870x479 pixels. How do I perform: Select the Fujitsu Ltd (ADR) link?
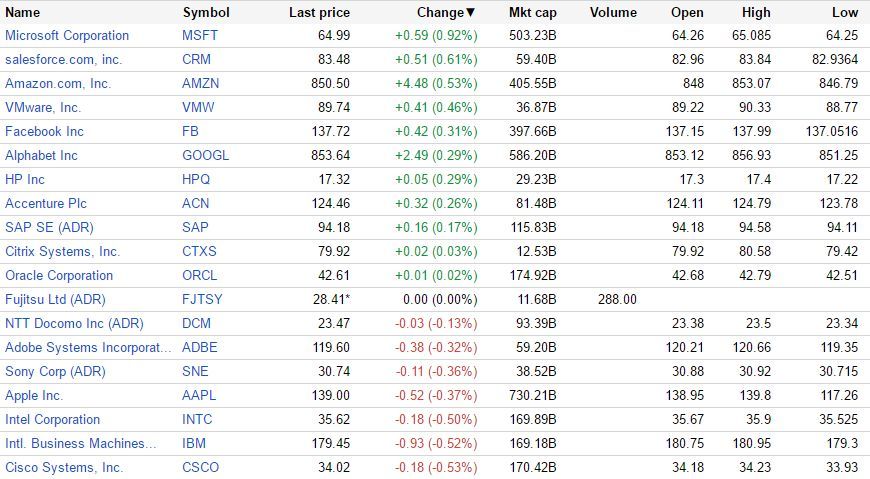click(x=55, y=299)
